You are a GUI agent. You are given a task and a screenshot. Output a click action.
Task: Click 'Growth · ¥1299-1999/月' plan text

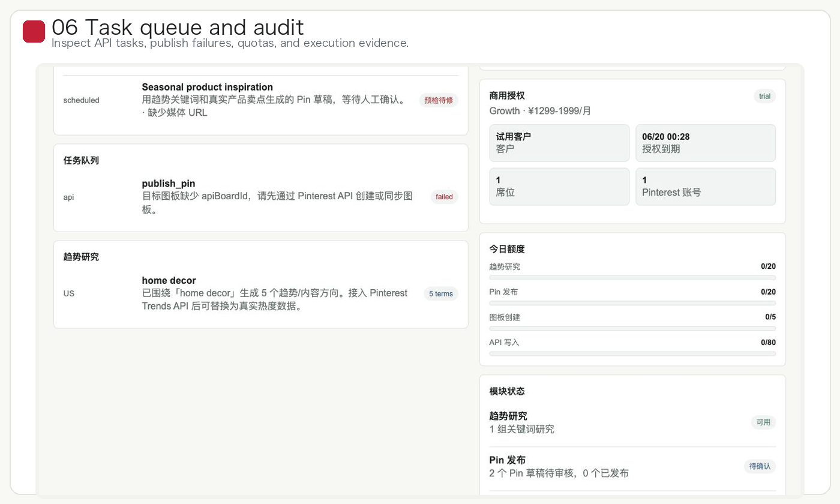[x=540, y=111]
